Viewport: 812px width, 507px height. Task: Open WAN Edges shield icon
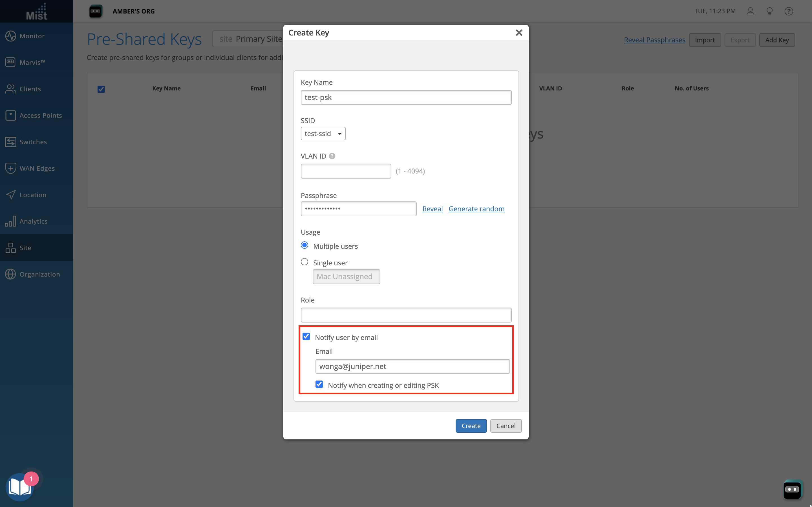coord(10,168)
